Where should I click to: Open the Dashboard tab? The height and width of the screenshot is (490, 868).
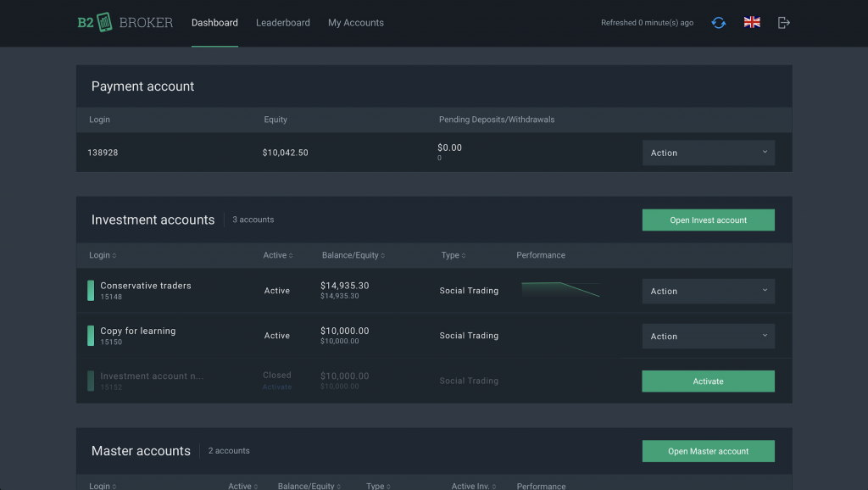coord(214,23)
